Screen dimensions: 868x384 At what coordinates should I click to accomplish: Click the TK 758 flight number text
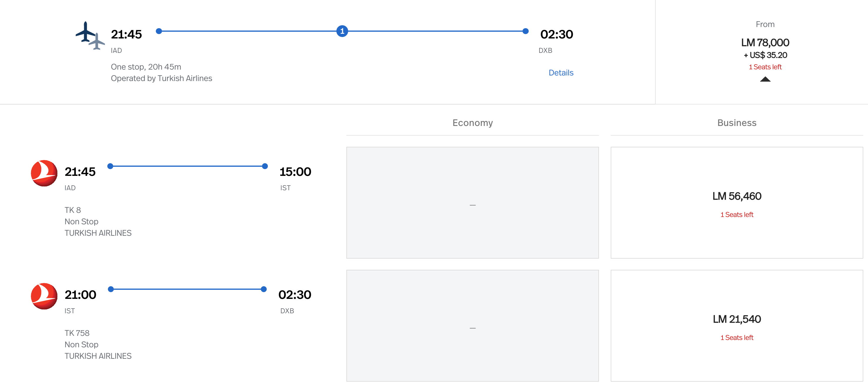click(x=77, y=333)
